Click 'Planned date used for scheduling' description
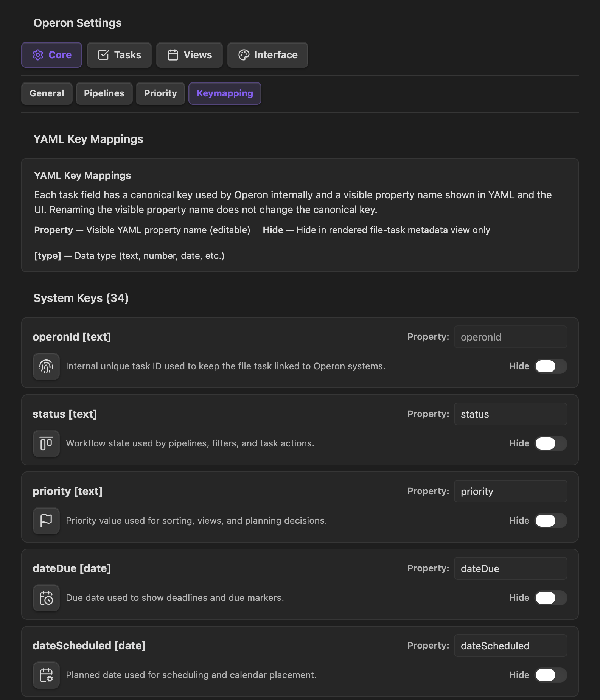Viewport: 600px width, 700px height. (x=191, y=675)
